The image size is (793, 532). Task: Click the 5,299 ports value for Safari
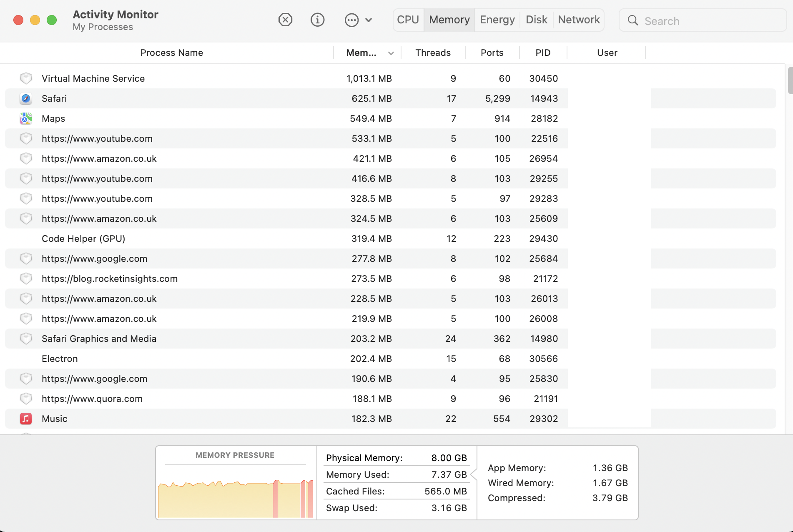[x=498, y=98]
